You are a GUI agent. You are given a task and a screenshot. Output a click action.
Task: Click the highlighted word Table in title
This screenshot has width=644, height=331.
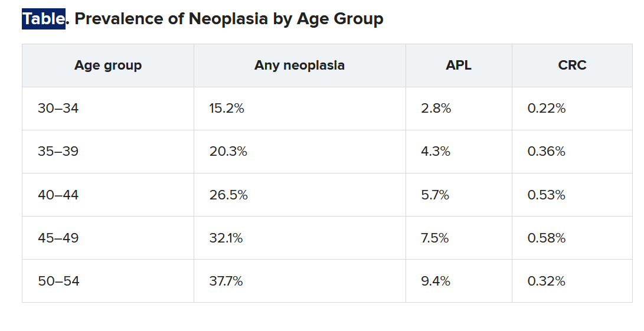tap(43, 19)
